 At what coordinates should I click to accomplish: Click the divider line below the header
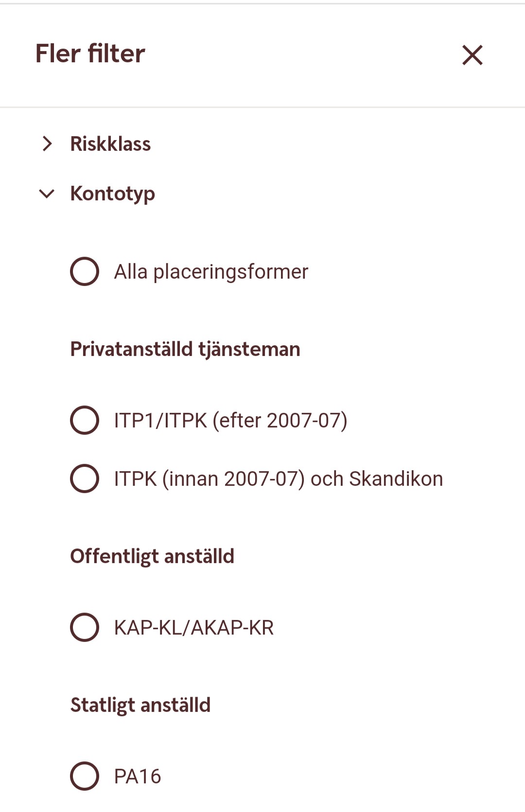[x=262, y=107]
